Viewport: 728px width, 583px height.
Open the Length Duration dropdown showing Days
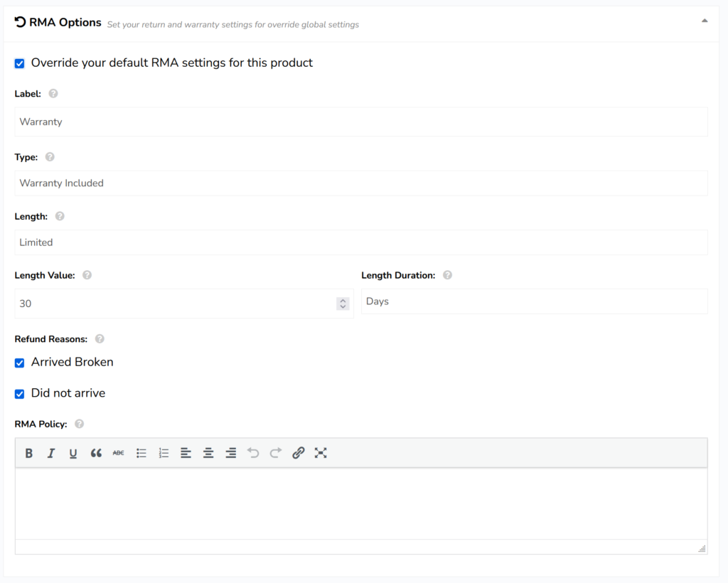[534, 301]
